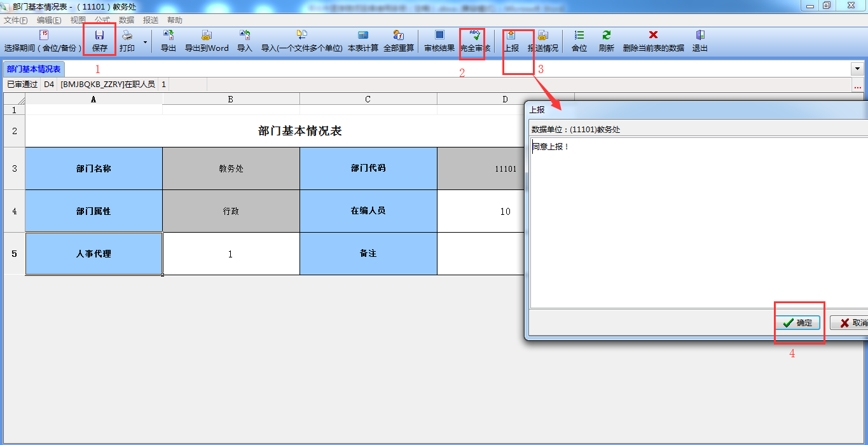Open the 报送 menu in menu bar
868x445 pixels.
[x=151, y=20]
